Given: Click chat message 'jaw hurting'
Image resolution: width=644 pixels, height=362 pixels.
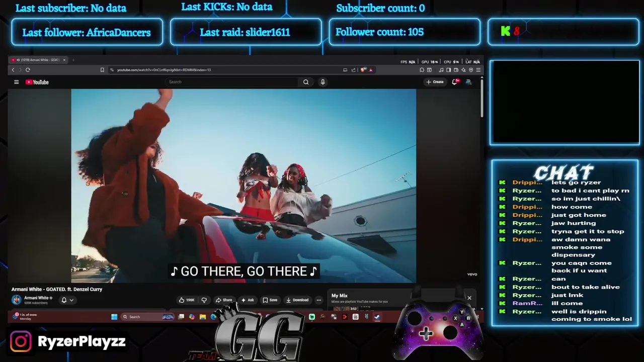Looking at the screenshot, I should click(x=574, y=223).
